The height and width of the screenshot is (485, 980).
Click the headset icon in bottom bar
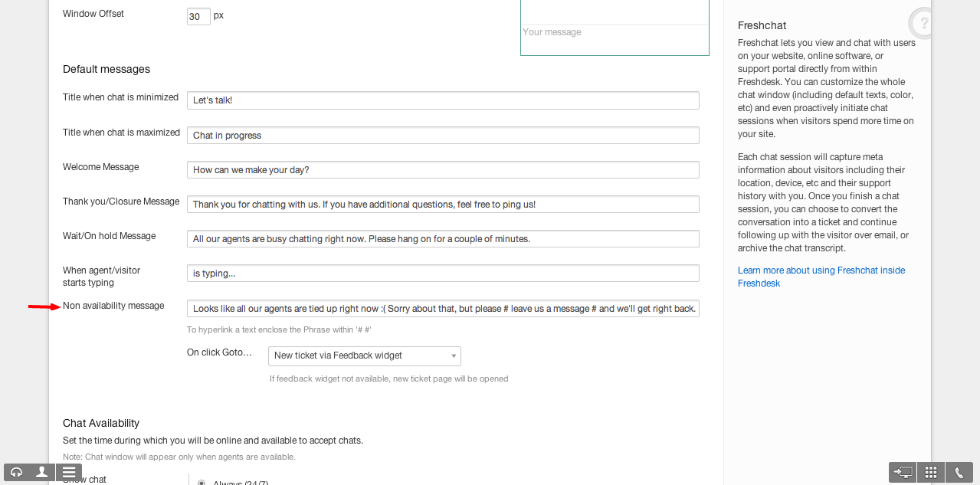17,472
